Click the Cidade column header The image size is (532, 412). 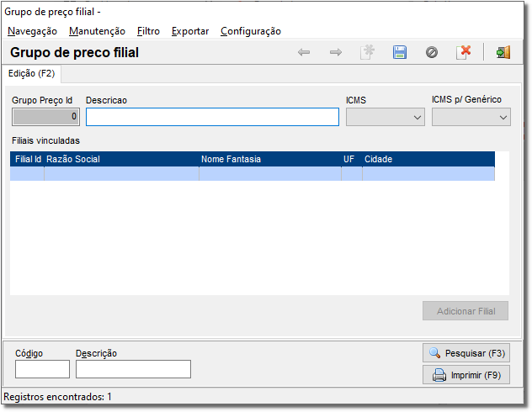(428, 159)
